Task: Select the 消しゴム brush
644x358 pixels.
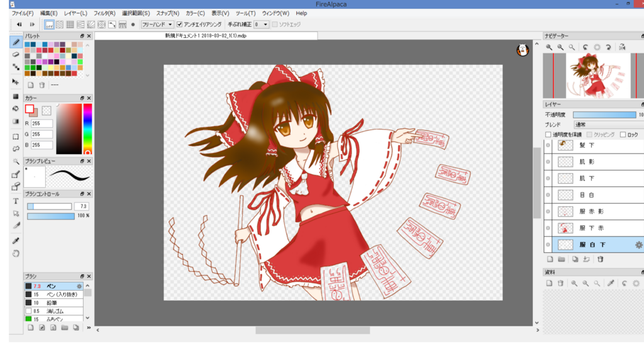Action: point(54,311)
